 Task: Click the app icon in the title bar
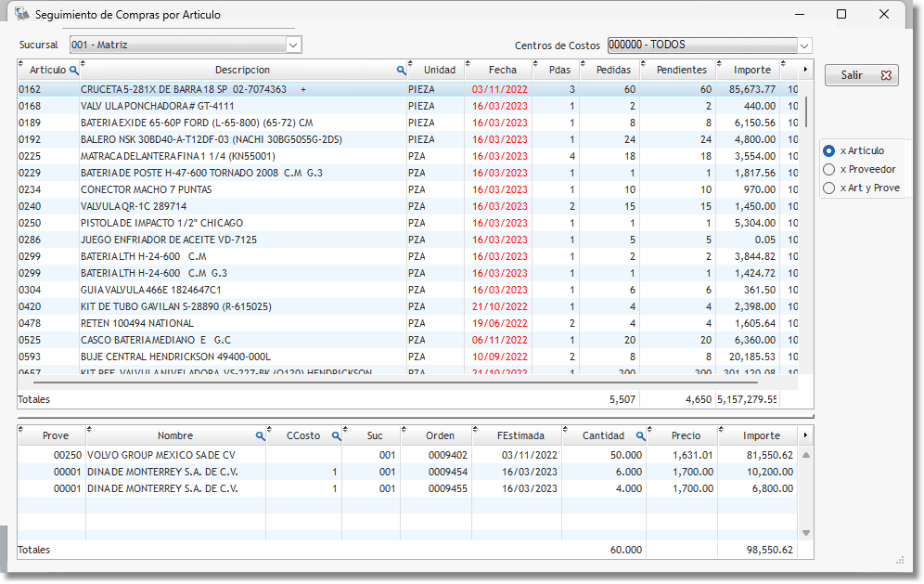point(21,15)
